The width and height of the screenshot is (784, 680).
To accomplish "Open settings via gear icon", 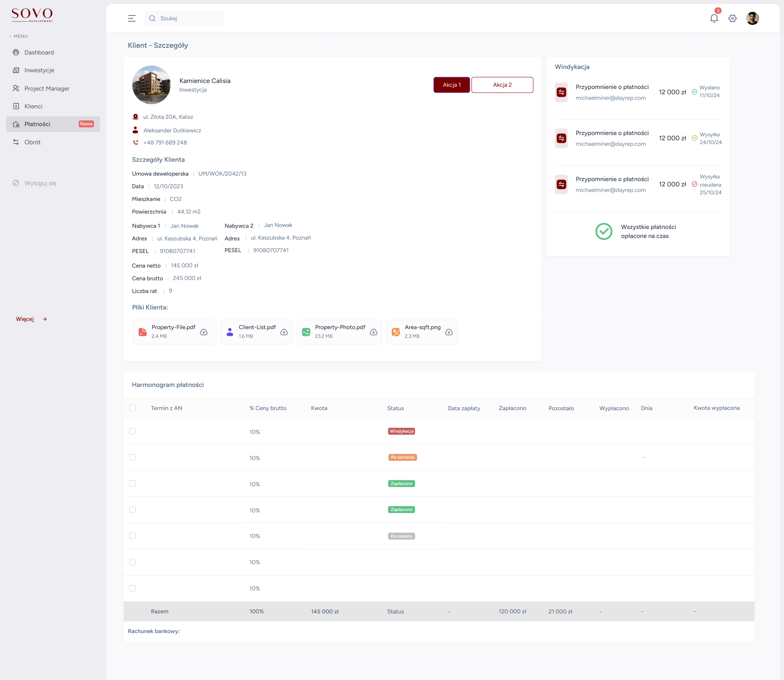I will (733, 18).
